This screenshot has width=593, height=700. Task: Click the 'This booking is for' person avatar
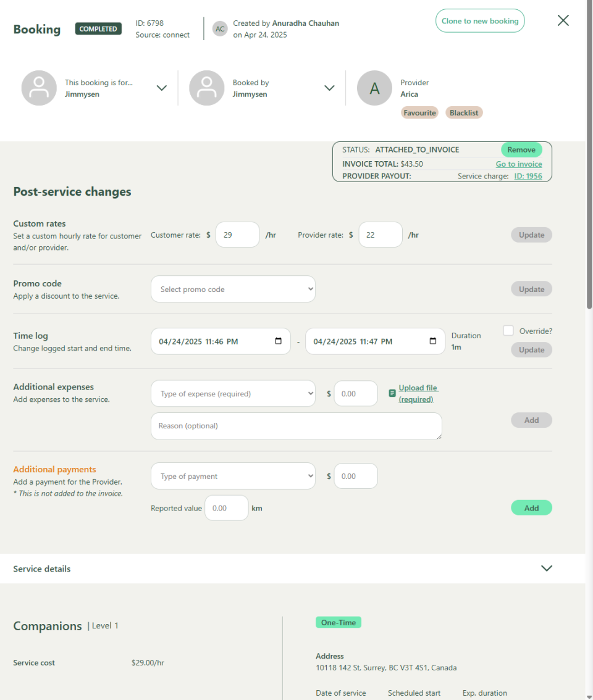[39, 88]
